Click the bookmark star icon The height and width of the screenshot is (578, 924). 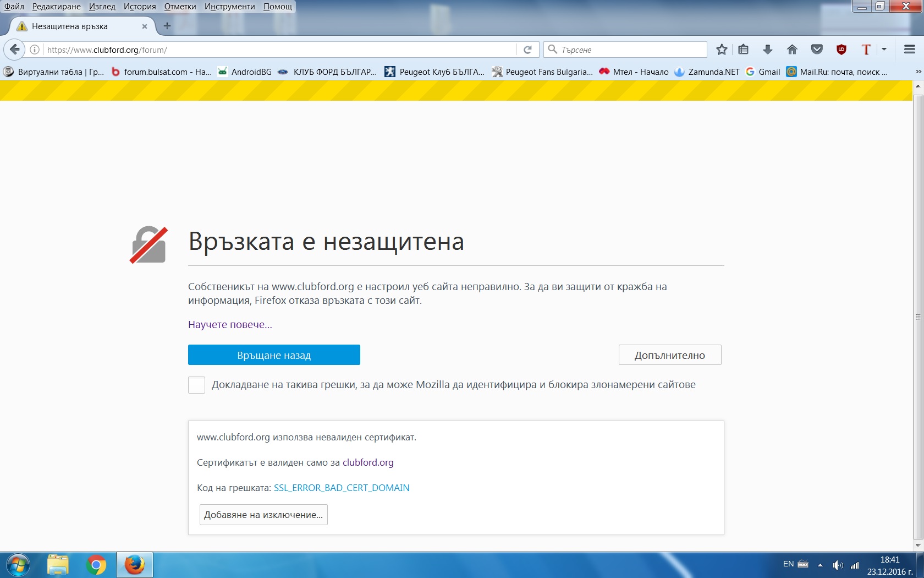(722, 50)
